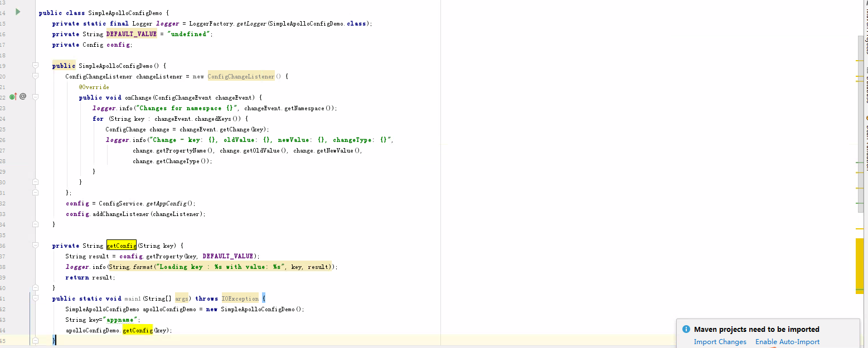Image resolution: width=868 pixels, height=348 pixels.
Task: Click fold end marker below the for loop
Action: tap(35, 182)
